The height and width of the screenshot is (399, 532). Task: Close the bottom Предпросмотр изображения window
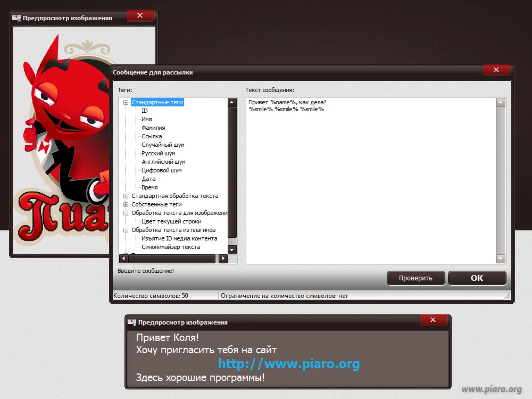point(433,320)
